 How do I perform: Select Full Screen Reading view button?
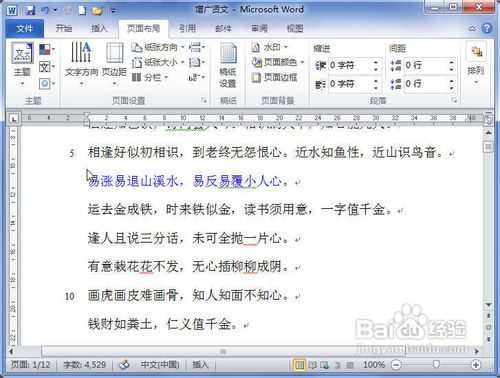point(312,365)
